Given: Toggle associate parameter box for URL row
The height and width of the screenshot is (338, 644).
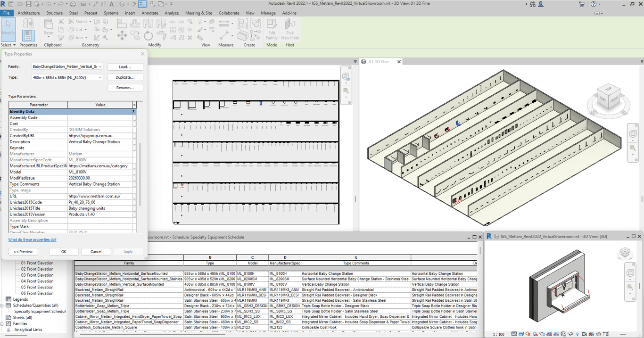Looking at the screenshot, I should point(134,196).
